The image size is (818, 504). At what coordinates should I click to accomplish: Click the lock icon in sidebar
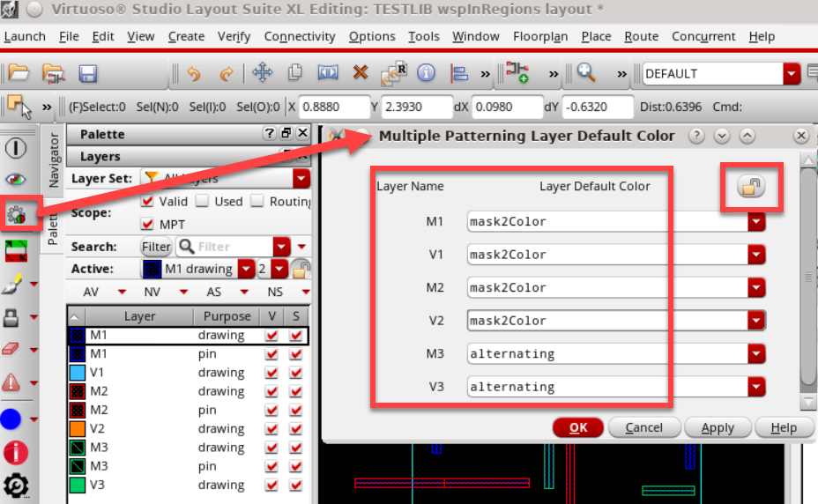point(11,317)
